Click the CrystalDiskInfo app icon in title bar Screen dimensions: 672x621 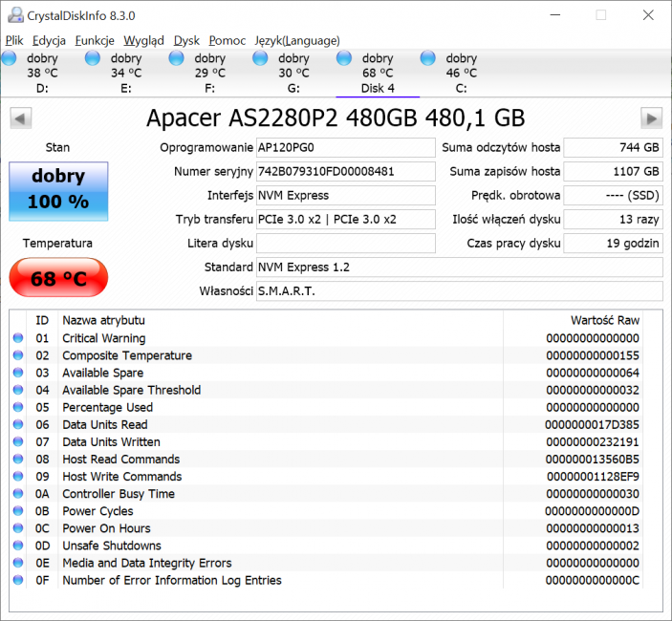click(15, 15)
